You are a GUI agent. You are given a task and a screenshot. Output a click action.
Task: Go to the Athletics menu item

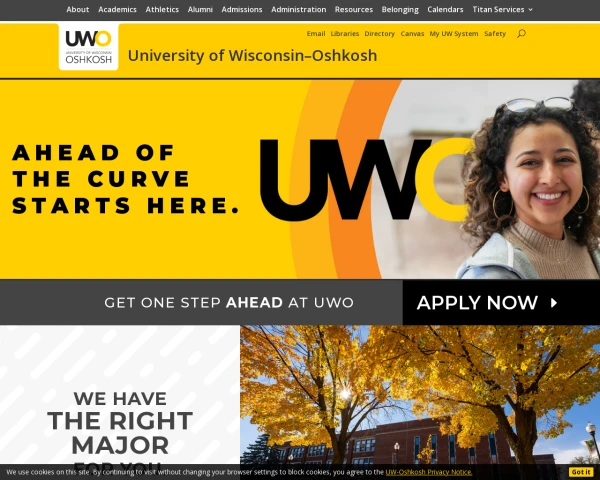click(162, 10)
